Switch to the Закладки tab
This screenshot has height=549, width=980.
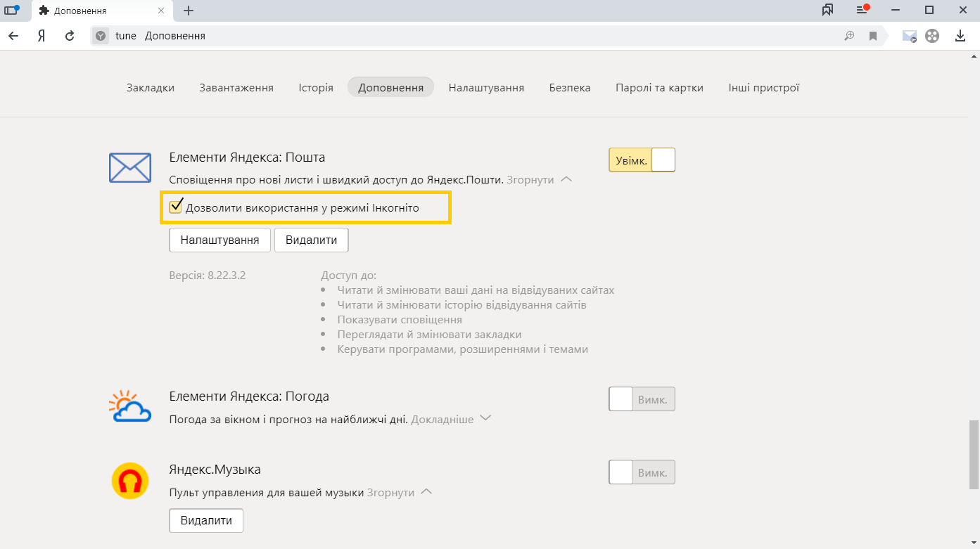pyautogui.click(x=151, y=88)
